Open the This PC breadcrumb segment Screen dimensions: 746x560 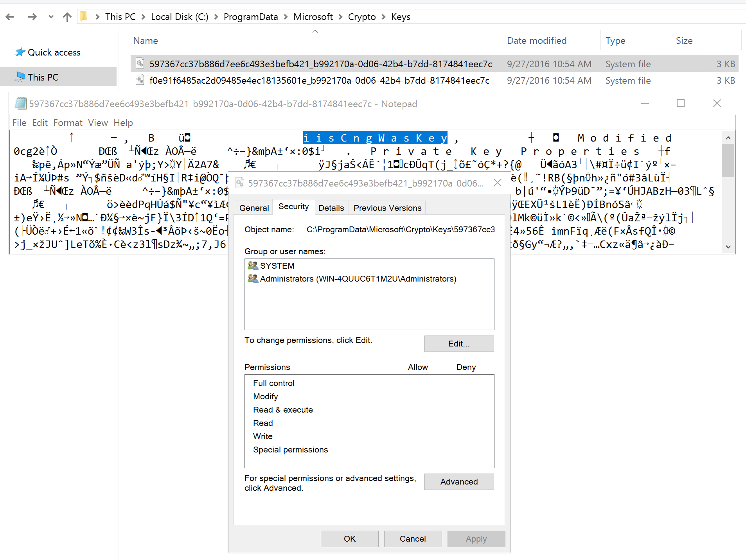pos(120,17)
